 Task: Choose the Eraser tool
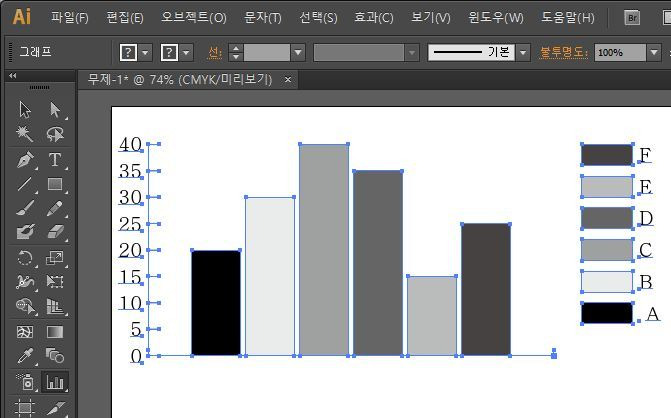point(55,232)
